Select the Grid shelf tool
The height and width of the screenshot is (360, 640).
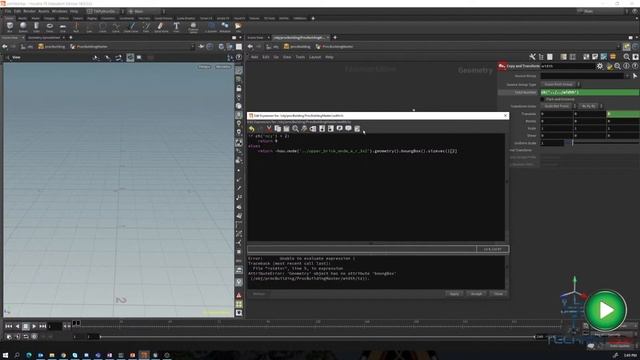(62, 27)
